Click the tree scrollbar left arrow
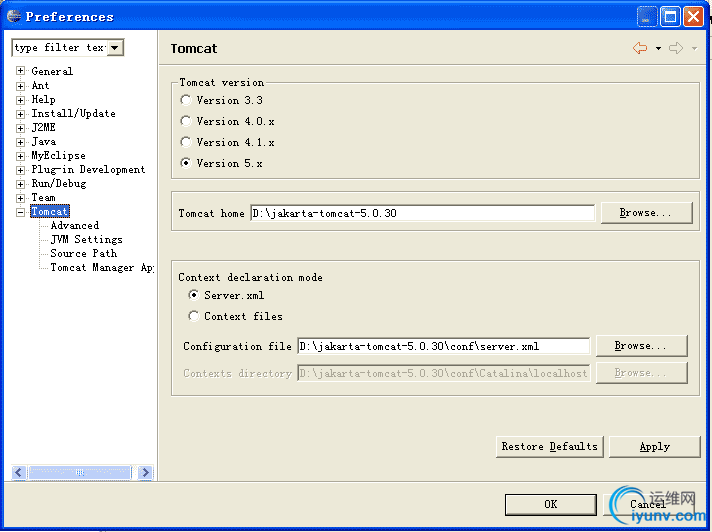Viewport: 712px width, 532px height. coord(18,473)
